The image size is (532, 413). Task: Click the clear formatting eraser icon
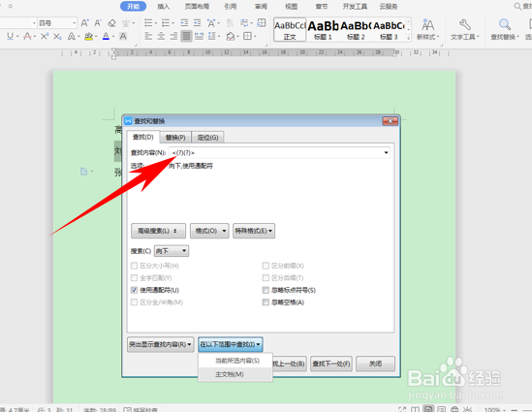pos(111,23)
